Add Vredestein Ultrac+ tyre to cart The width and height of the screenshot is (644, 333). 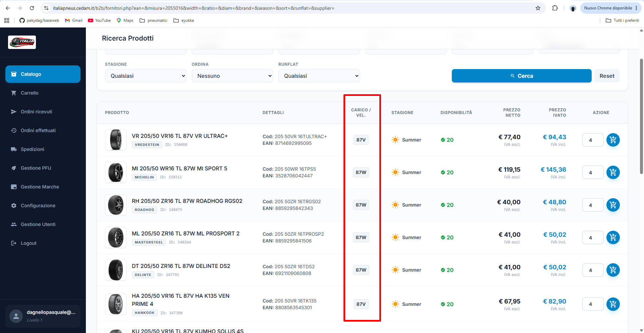pos(613,140)
